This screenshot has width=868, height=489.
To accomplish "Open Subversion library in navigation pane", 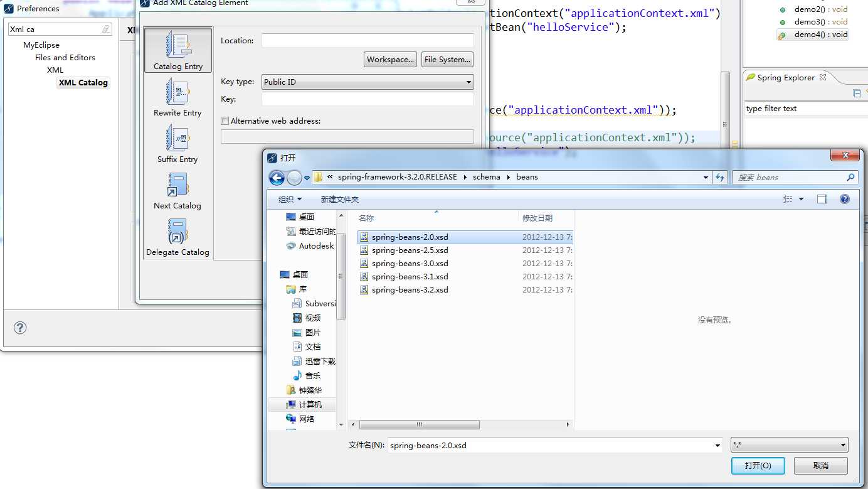I will point(314,303).
